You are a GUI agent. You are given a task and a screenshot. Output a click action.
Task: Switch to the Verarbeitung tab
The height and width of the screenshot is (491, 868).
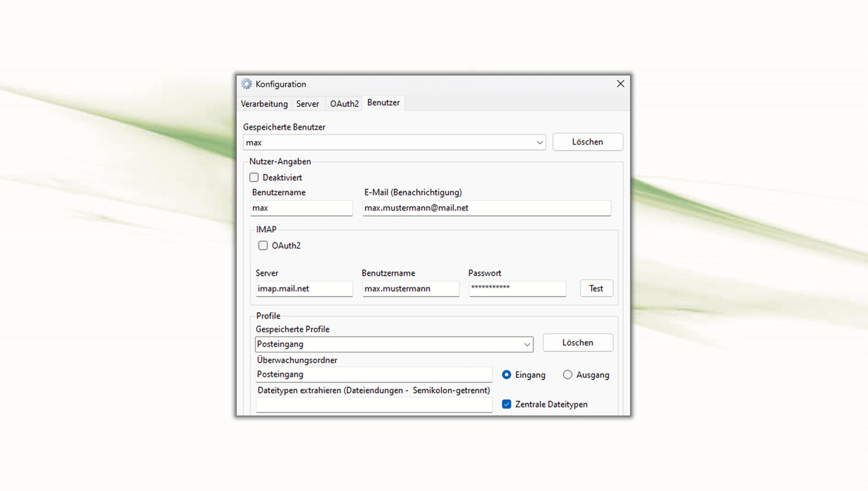(264, 104)
